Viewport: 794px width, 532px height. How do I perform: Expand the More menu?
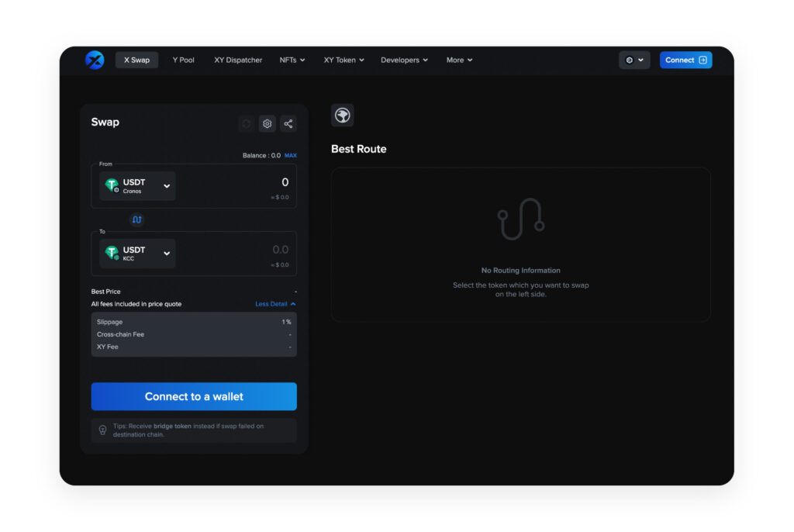tap(459, 60)
